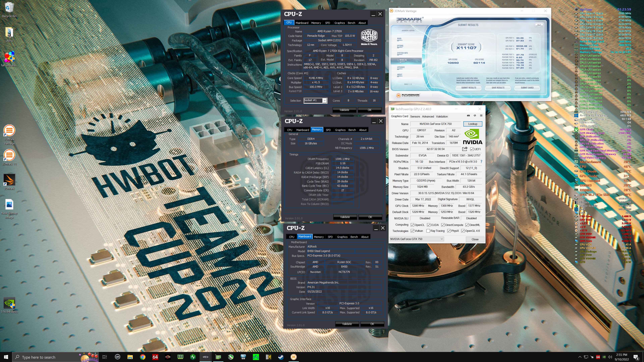Viewport: 644px width, 362px height.
Task: Launch the 3DMark 11 desktop shortcut
Action: click(9, 157)
